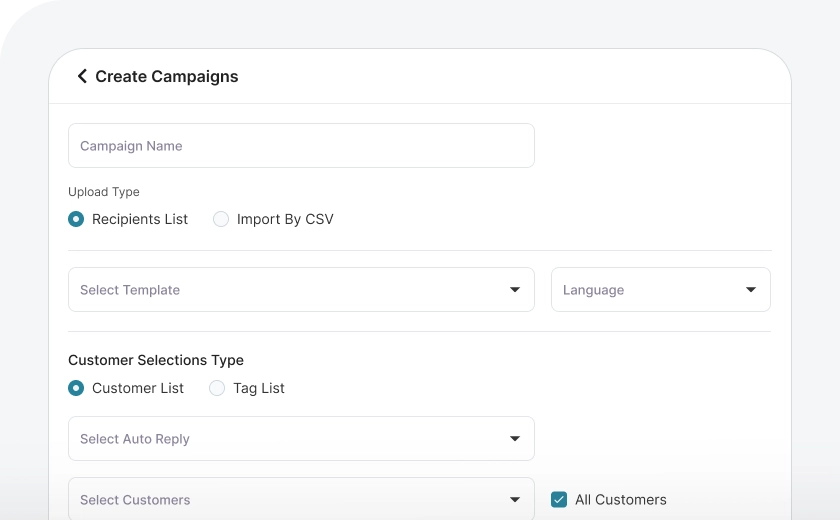Click the Customer Selections Type heading
The width and height of the screenshot is (840, 520).
tap(156, 360)
